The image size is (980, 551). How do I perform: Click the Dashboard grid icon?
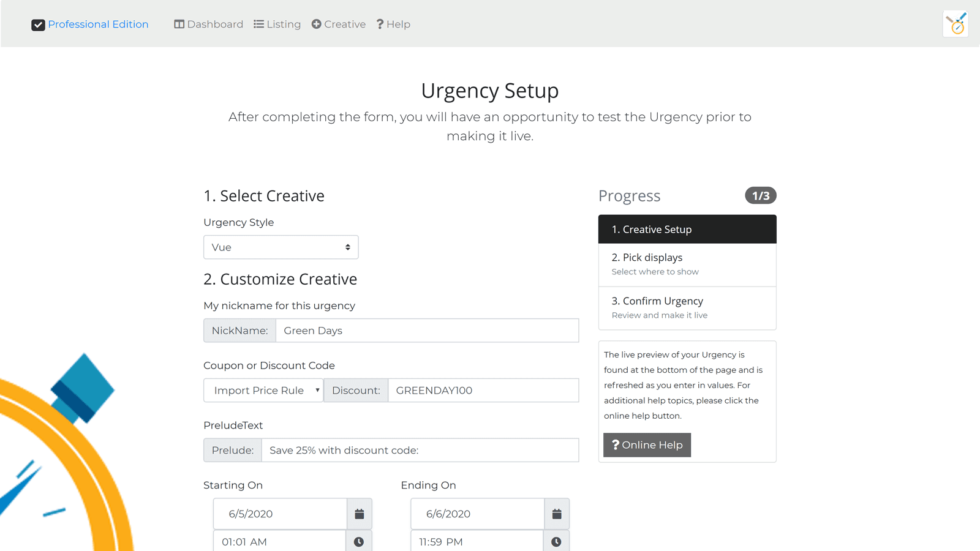[x=179, y=24]
